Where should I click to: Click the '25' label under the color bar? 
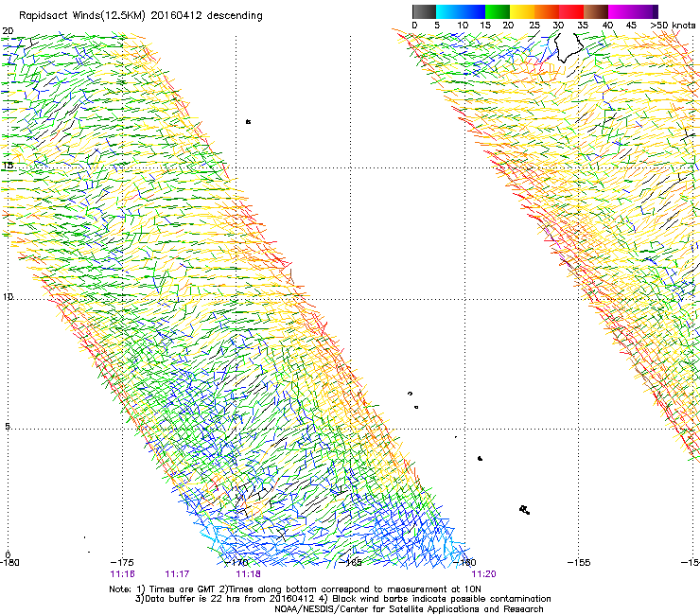click(x=534, y=26)
